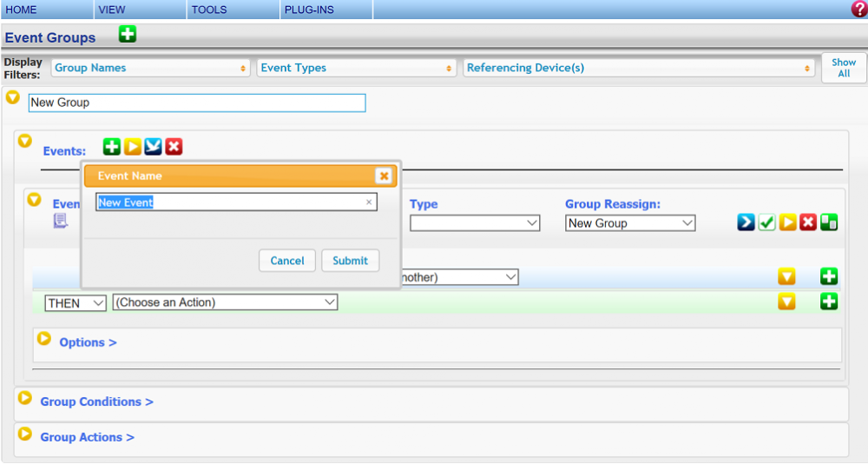The width and height of the screenshot is (868, 464).
Task: Open the red help question mark icon
Action: click(858, 10)
